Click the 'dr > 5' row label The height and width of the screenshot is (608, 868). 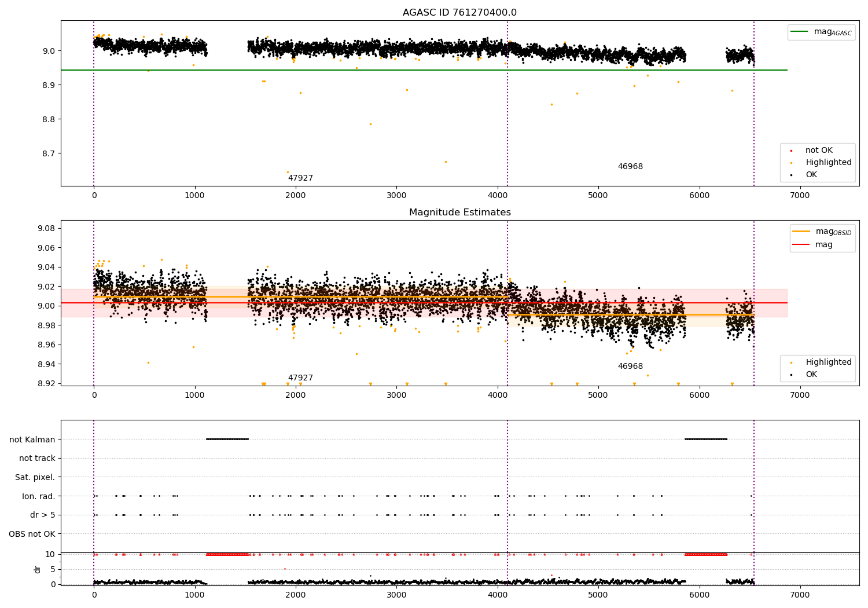click(x=43, y=515)
